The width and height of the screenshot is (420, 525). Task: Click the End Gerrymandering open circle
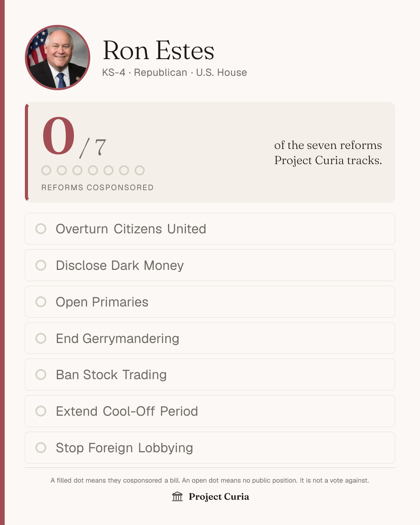point(41,338)
